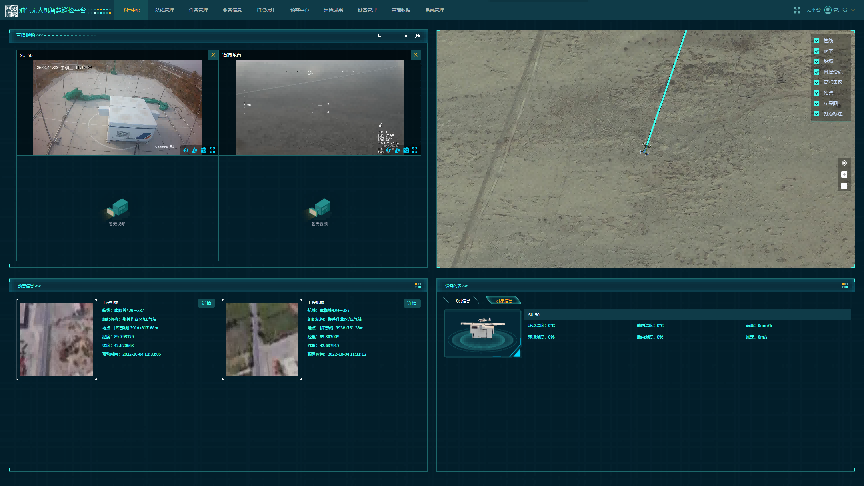Toggle fullscreen icon in top-right header
Screen dimensions: 864x486
796,10
